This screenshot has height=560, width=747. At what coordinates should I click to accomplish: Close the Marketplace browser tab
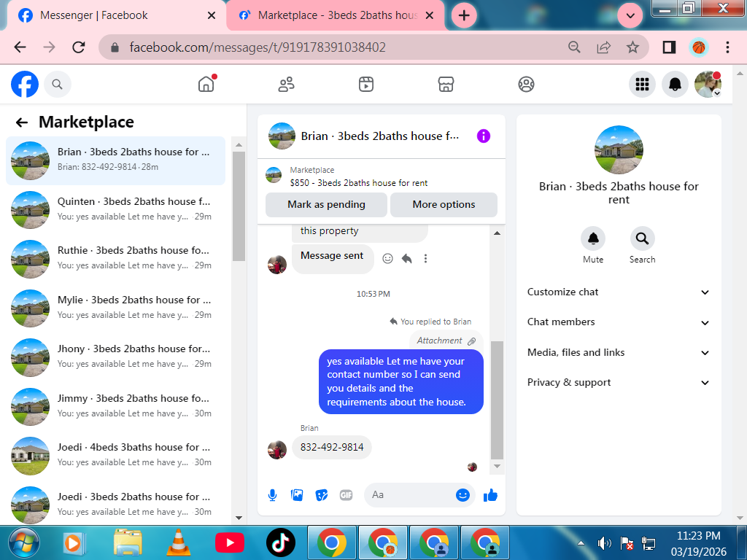coord(429,16)
